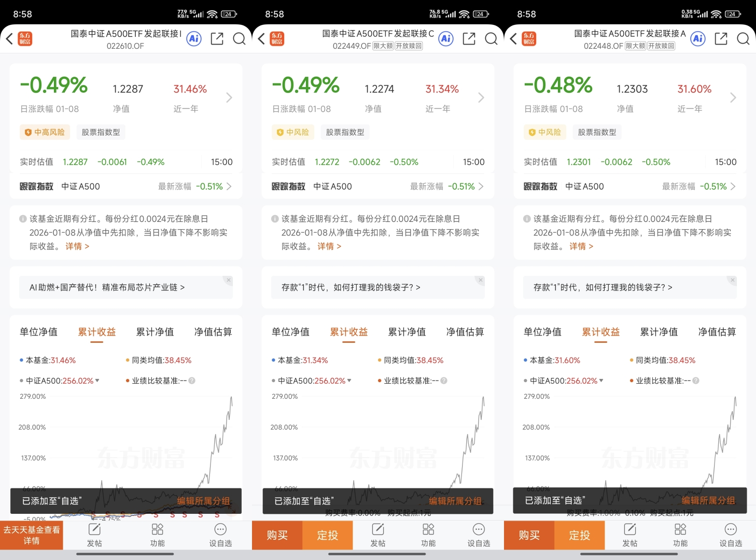Tap help icon beside 业绩比较基准 on 联接A page
756x560 pixels.
696,381
